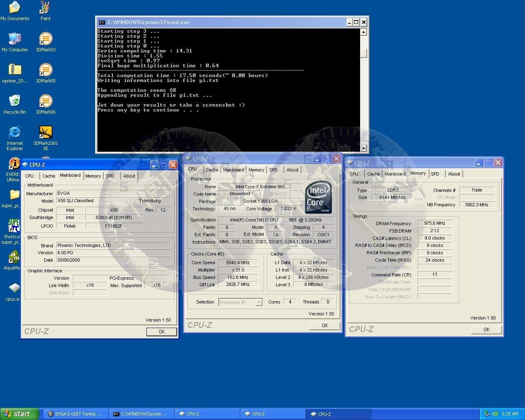Screen dimensions: 525x420
Task: Select the Cache tab in the Mainboard CPU-Z window
Action: 48,176
